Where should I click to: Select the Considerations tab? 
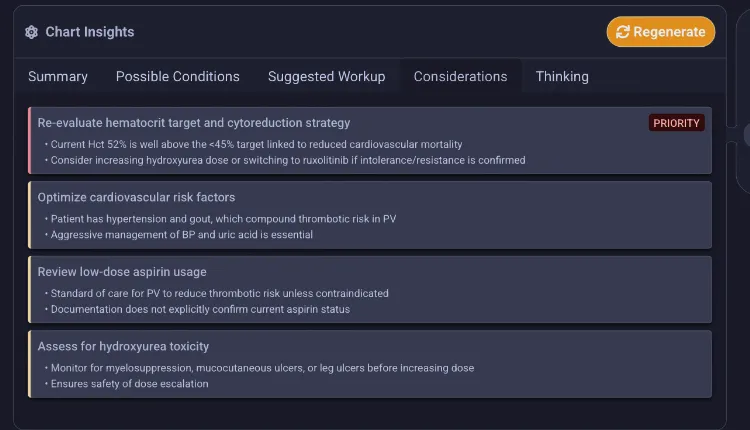point(461,77)
